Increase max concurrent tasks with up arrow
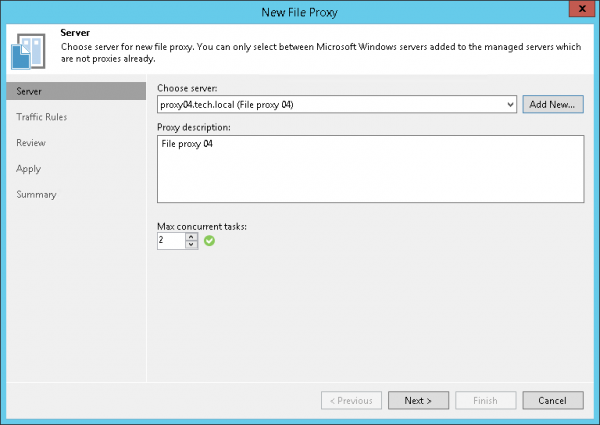The height and width of the screenshot is (425, 600). click(x=190, y=236)
